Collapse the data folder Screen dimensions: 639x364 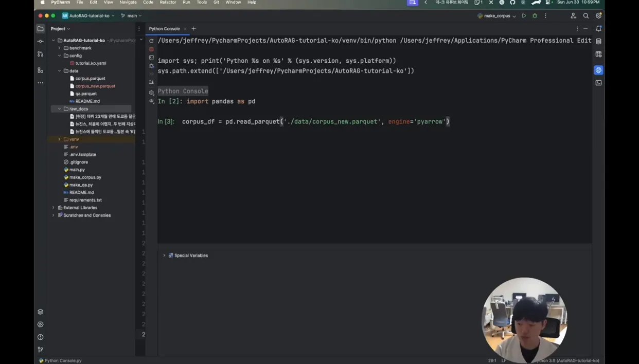click(59, 71)
